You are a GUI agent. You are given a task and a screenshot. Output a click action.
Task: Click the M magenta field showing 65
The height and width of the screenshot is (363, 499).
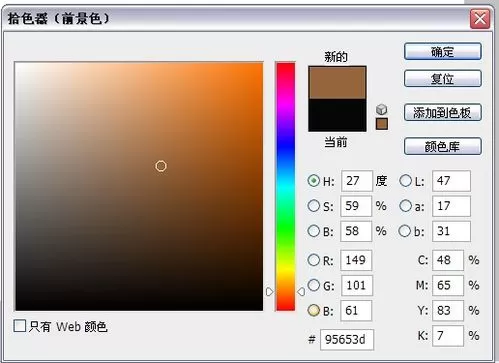click(x=448, y=285)
